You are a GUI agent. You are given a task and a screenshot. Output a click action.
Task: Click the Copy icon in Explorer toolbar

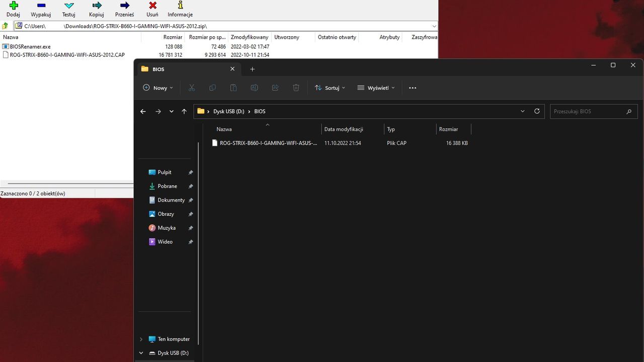click(x=212, y=88)
